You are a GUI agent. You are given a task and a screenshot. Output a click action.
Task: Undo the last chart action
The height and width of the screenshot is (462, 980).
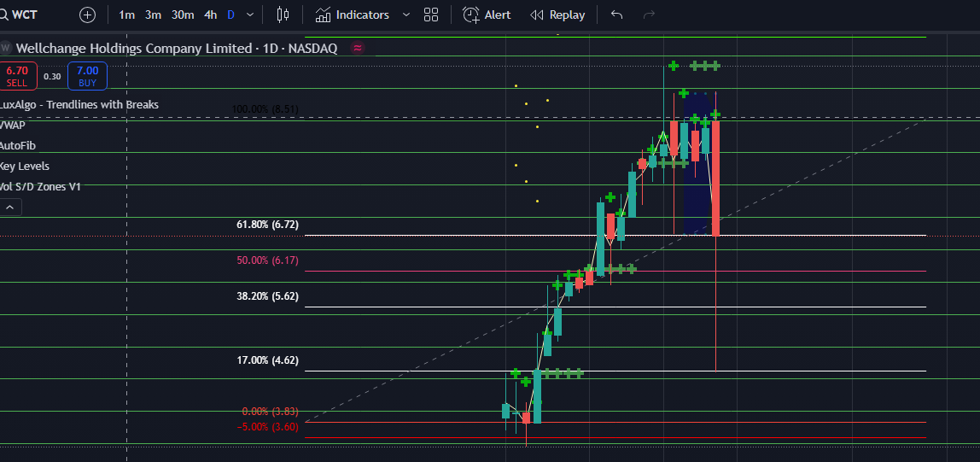click(617, 15)
